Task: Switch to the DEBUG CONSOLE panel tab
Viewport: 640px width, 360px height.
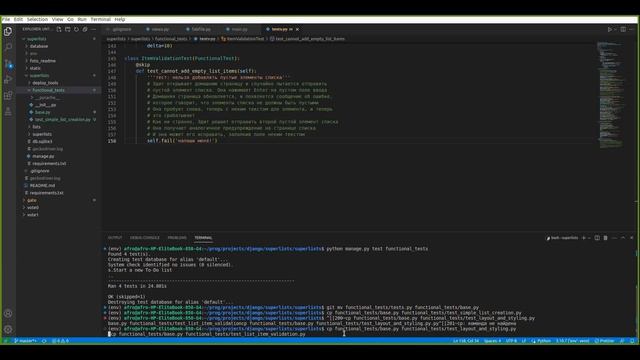Action: [144, 238]
